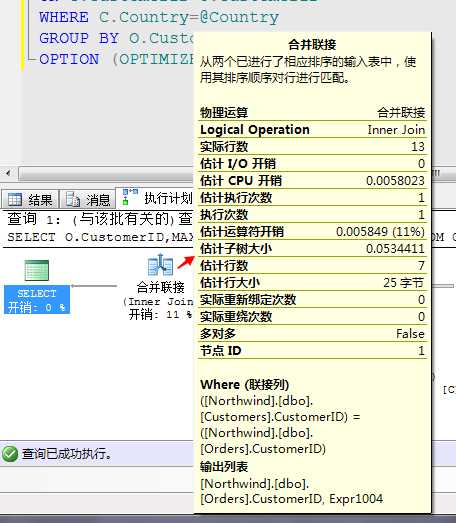Screen dimensions: 456x523
Task: Click the tooltip title 合并联接
Action: [x=312, y=44]
